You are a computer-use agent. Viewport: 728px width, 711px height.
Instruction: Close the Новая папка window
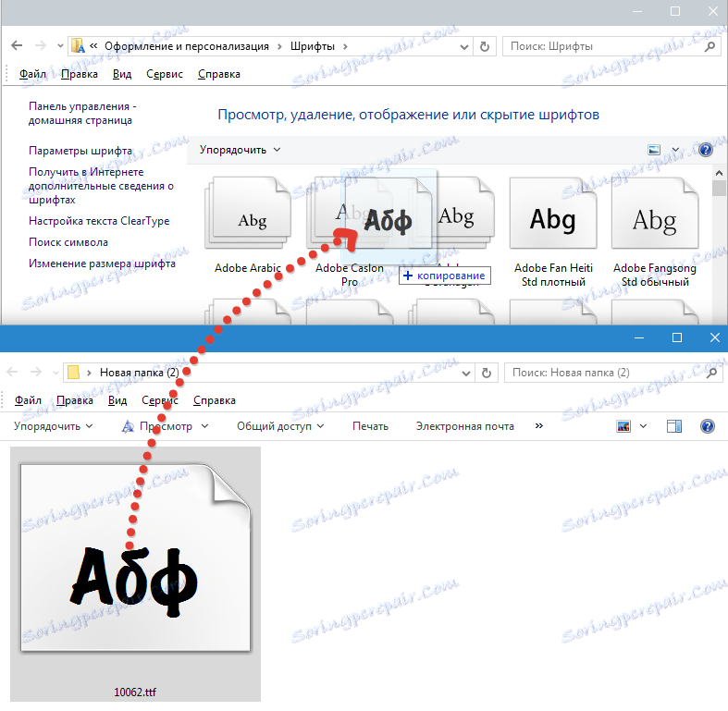point(714,337)
